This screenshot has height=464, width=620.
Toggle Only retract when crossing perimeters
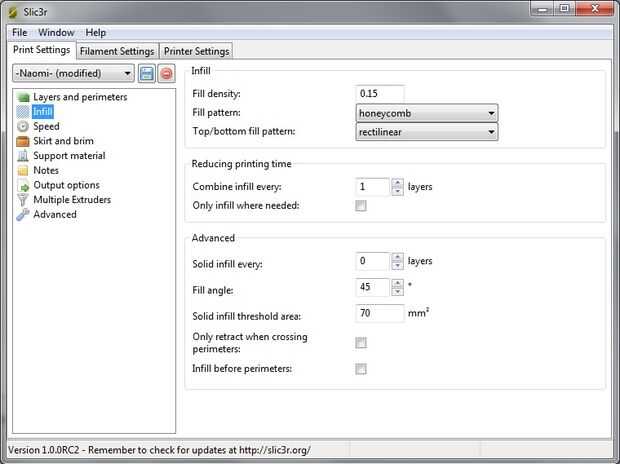[x=361, y=343]
